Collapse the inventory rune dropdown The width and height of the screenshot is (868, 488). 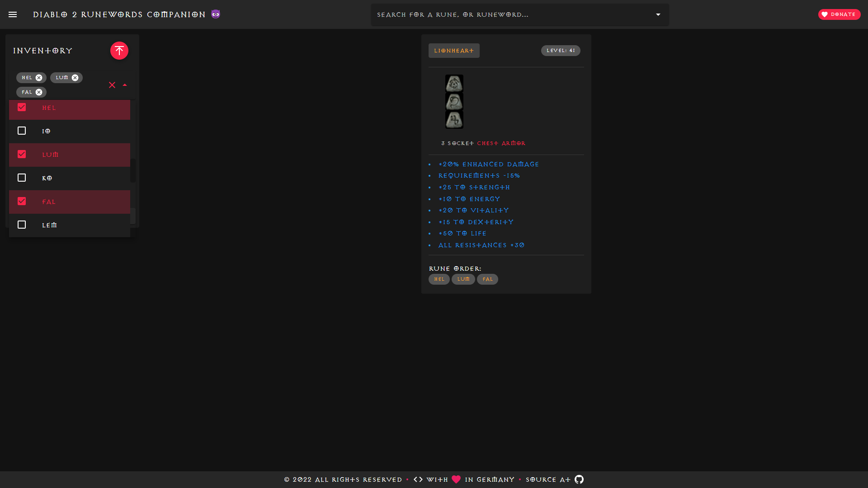(x=125, y=85)
